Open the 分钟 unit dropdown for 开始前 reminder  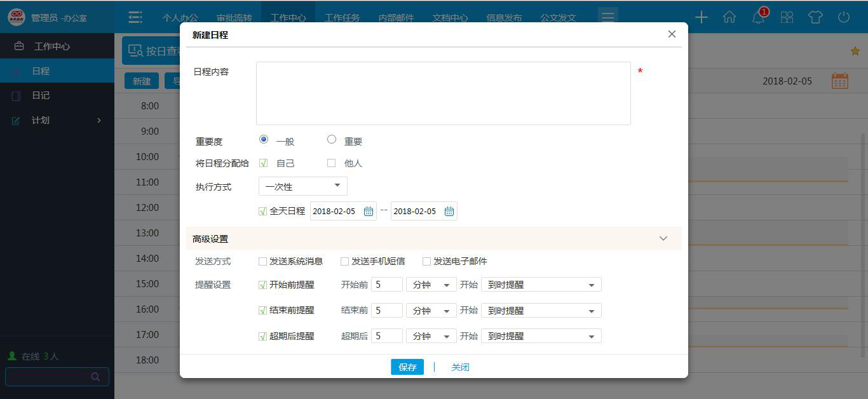[431, 284]
